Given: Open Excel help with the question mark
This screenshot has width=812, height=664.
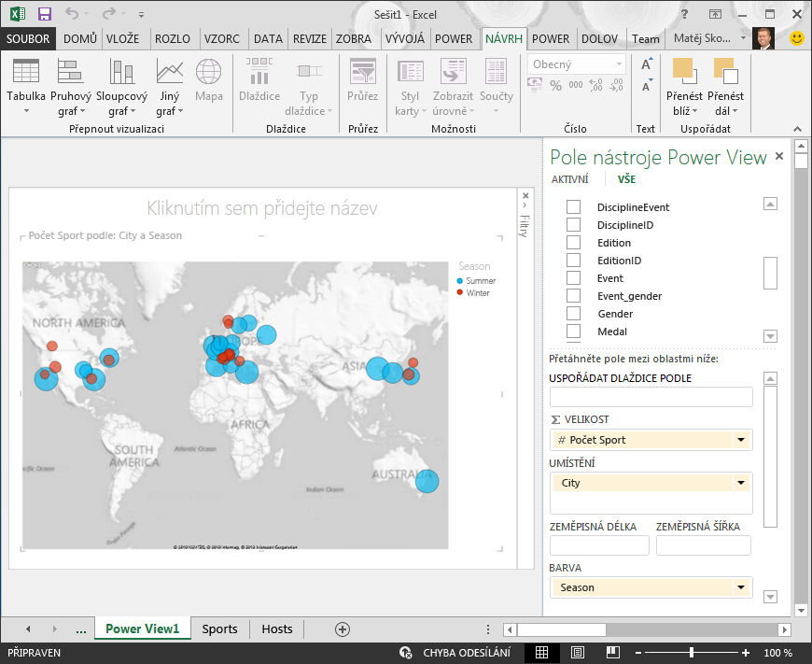Looking at the screenshot, I should click(685, 14).
